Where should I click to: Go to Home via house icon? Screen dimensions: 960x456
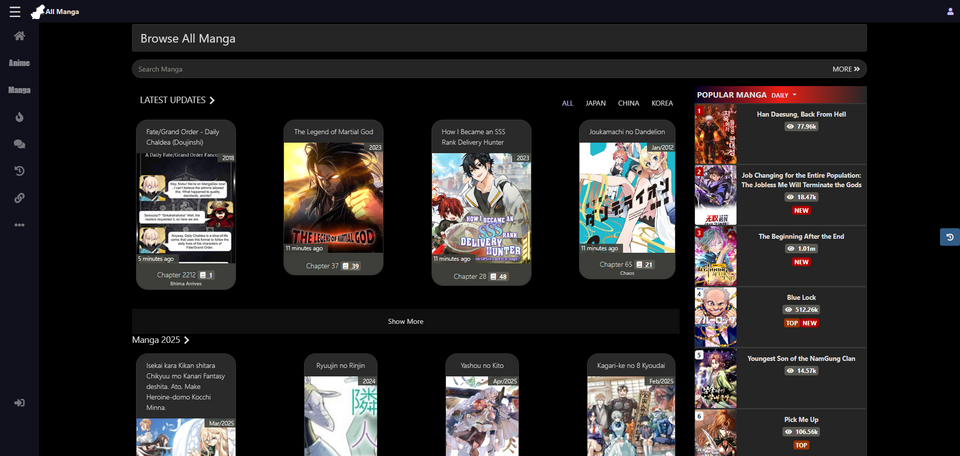coord(20,36)
